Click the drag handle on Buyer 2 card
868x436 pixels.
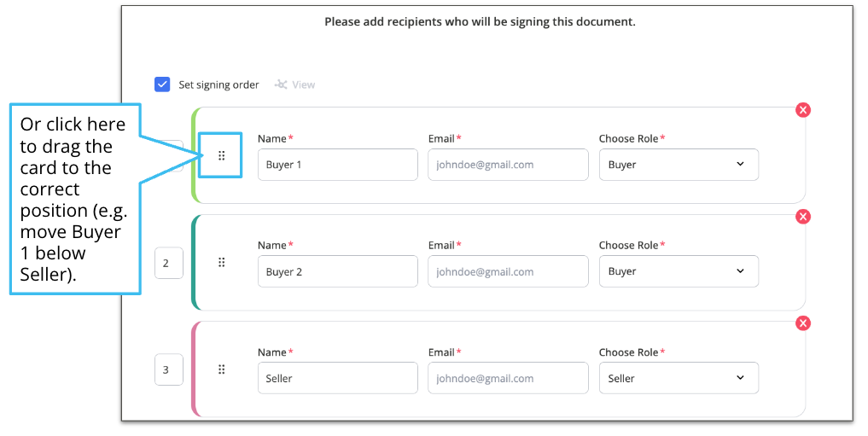point(221,262)
